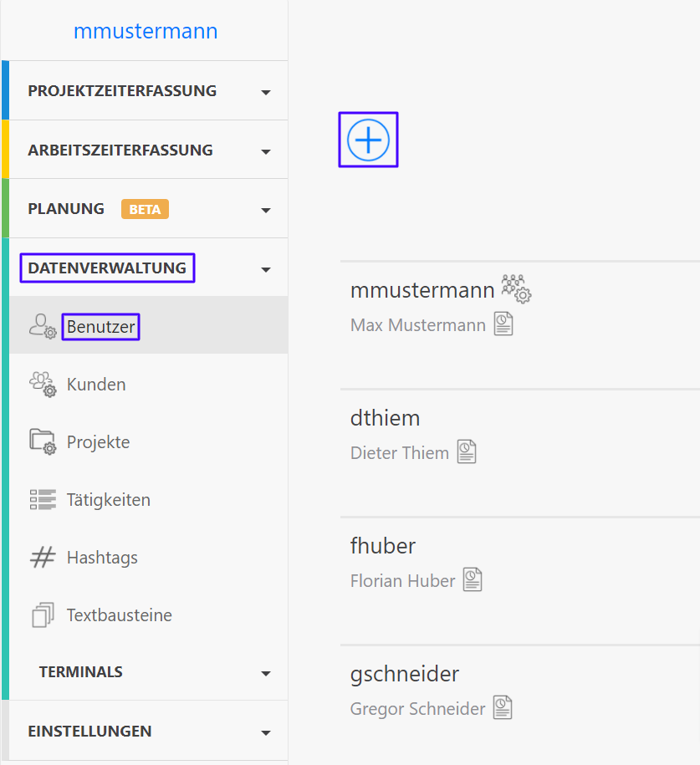700x765 pixels.
Task: Open the timesheet icon next to Max Mustermann
Action: pos(503,324)
